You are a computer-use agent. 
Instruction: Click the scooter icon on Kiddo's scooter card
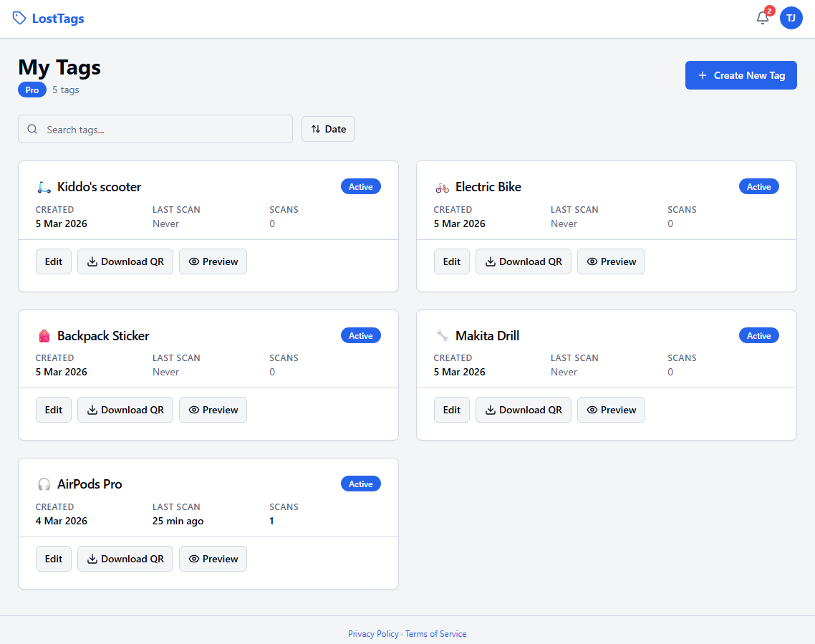click(x=43, y=186)
